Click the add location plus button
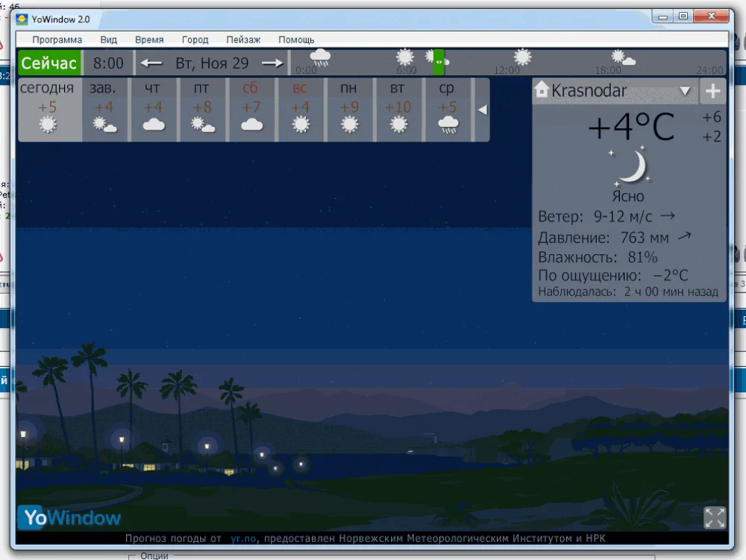The image size is (746, 560). click(712, 91)
